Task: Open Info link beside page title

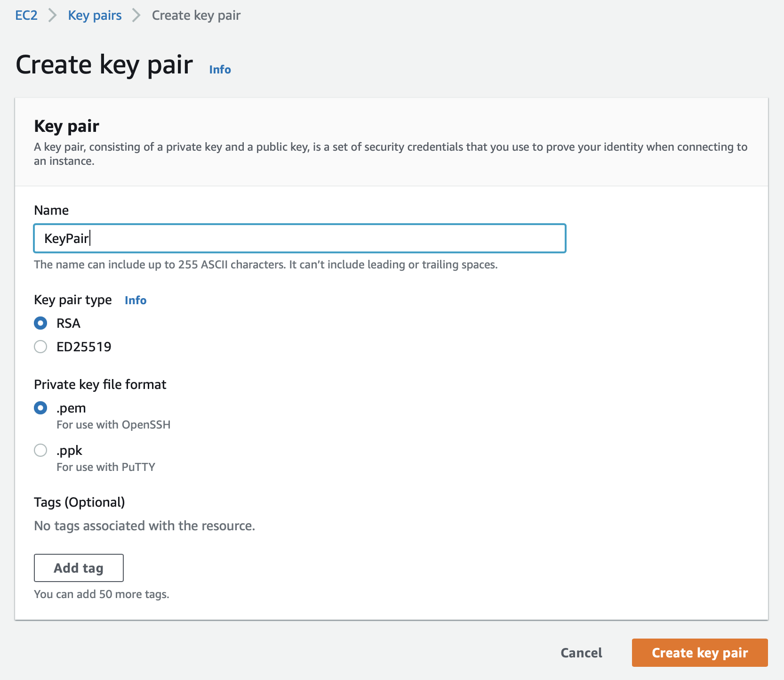Action: click(220, 69)
